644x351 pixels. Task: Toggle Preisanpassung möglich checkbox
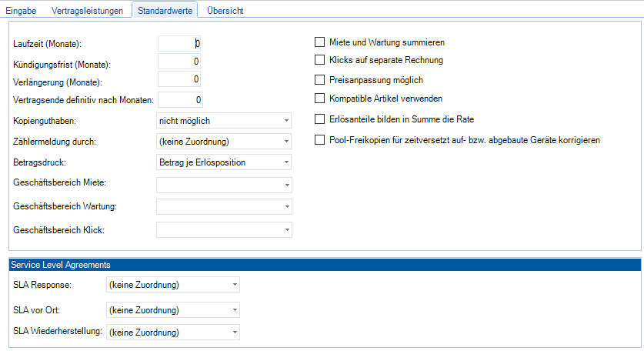pos(320,79)
